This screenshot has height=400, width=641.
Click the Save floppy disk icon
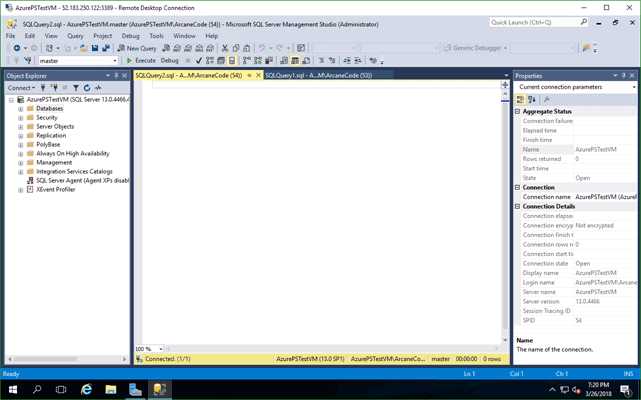pos(95,48)
